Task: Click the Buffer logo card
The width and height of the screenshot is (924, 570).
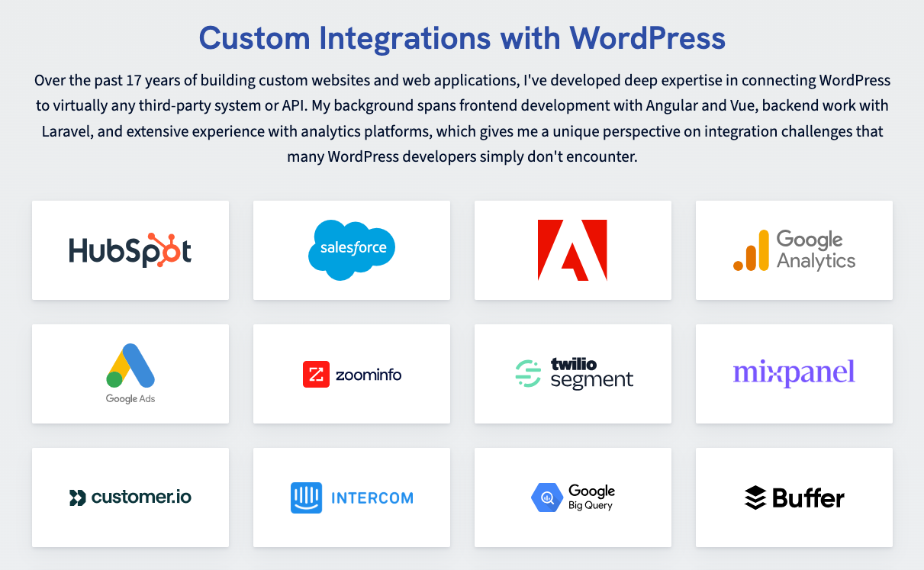Action: coord(794,498)
